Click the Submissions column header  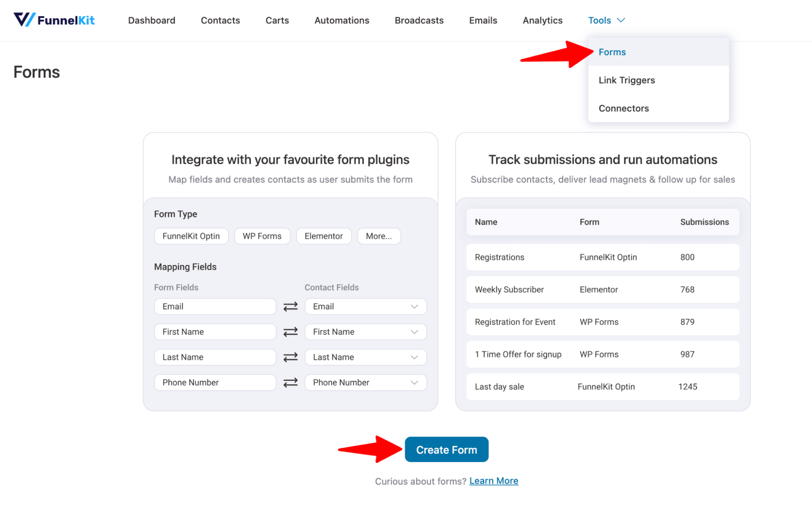[704, 222]
